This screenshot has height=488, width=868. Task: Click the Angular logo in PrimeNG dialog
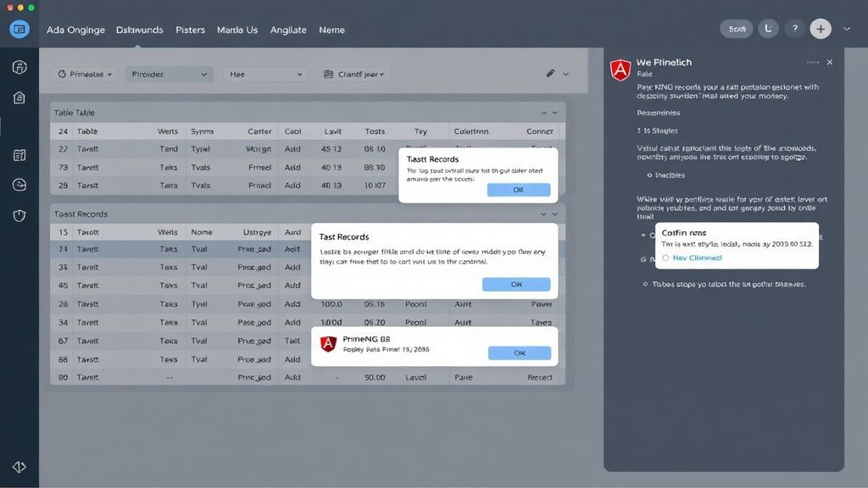coord(328,344)
